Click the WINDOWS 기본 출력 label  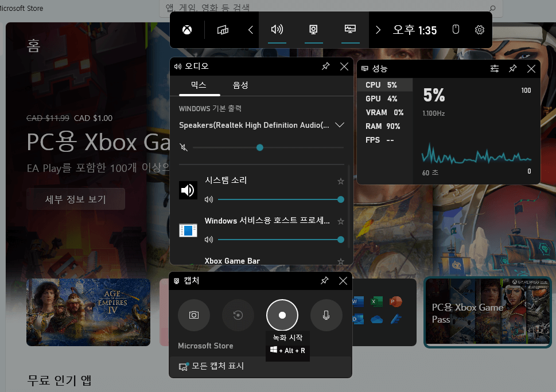[x=210, y=108]
